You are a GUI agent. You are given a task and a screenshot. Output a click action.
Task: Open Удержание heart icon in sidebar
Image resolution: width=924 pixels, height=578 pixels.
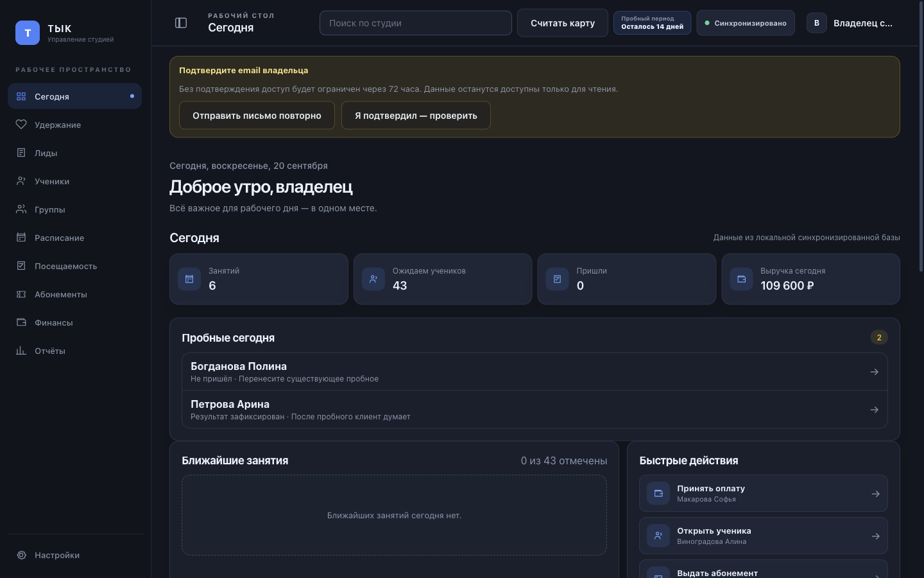[x=21, y=125]
